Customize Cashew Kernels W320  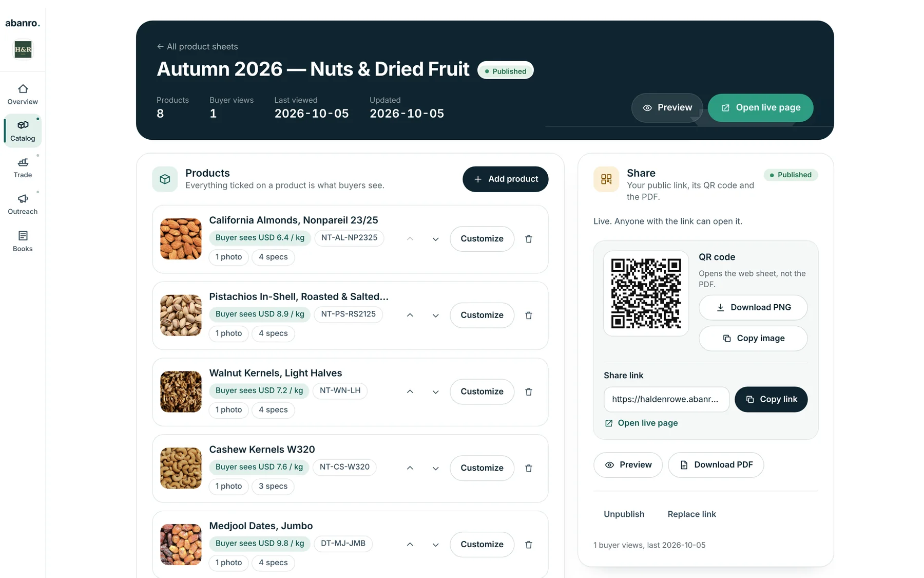482,468
